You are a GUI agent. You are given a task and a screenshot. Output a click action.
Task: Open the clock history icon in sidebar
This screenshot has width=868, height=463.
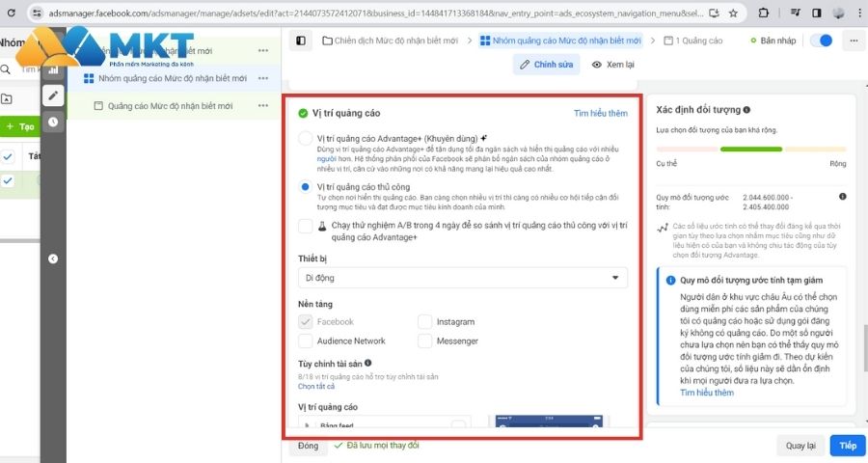(x=52, y=122)
